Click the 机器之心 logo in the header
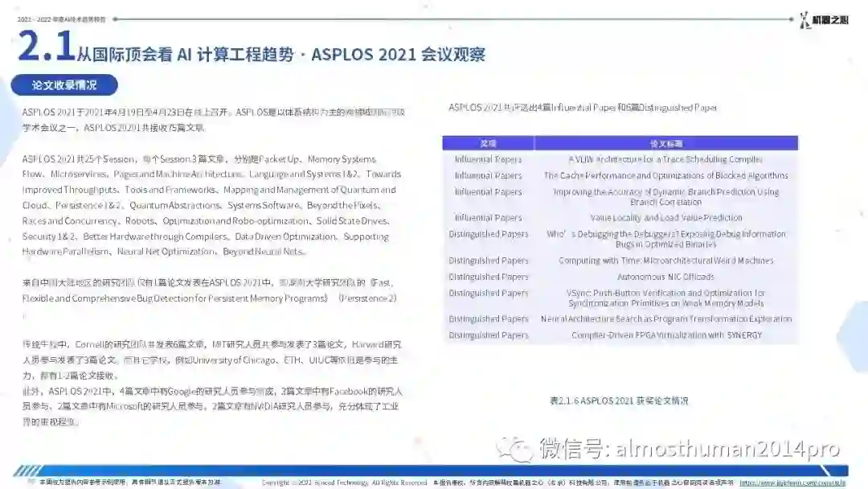Image resolution: width=868 pixels, height=489 pixels. 823,20
